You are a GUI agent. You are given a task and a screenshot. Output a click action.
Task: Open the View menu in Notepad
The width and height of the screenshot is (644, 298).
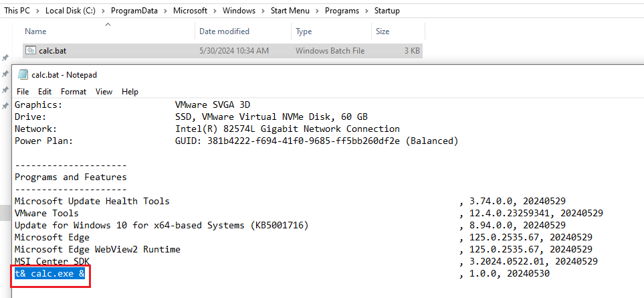coord(104,92)
